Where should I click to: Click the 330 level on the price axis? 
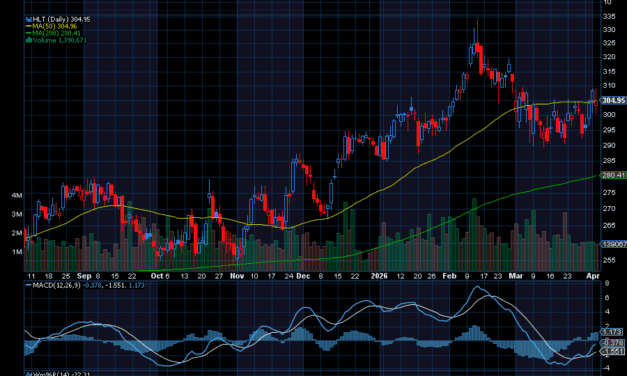[x=609, y=30]
